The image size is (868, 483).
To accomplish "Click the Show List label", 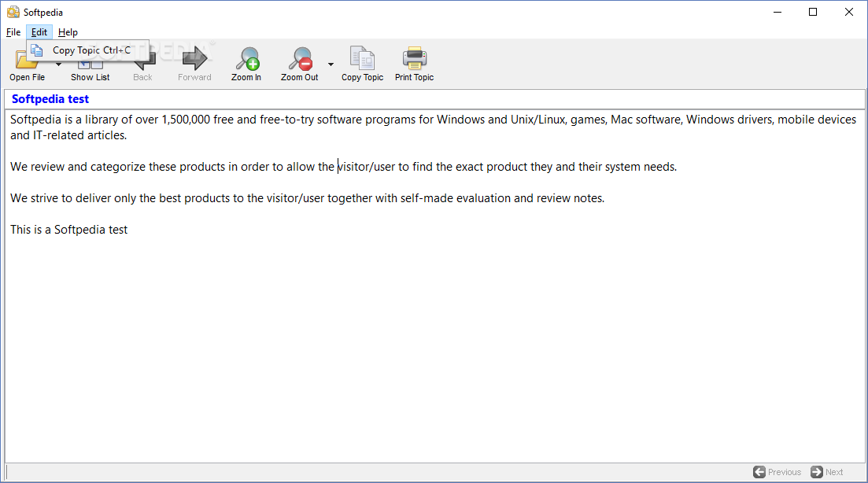I will click(90, 77).
